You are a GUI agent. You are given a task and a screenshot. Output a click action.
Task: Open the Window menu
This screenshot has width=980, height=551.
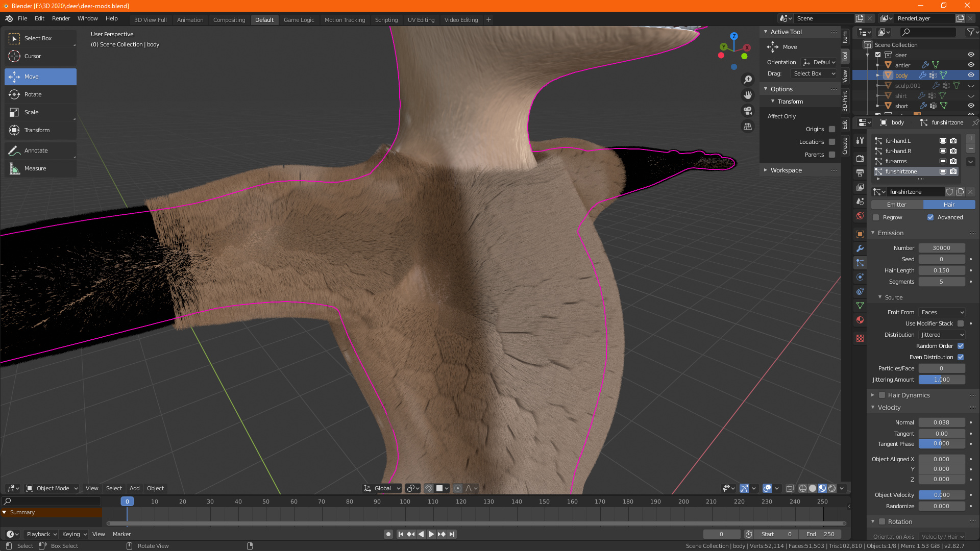[x=87, y=18]
